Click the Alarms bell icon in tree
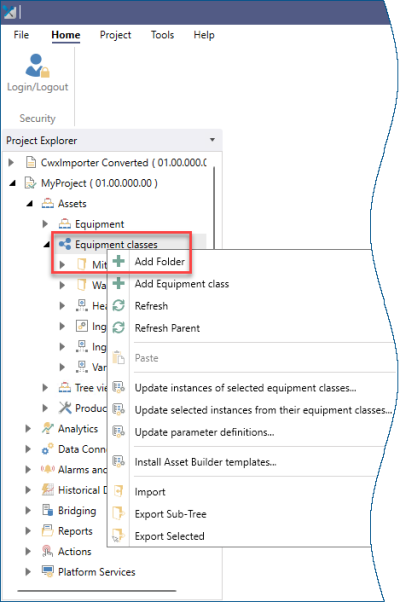The width and height of the screenshot is (400, 602). point(48,469)
